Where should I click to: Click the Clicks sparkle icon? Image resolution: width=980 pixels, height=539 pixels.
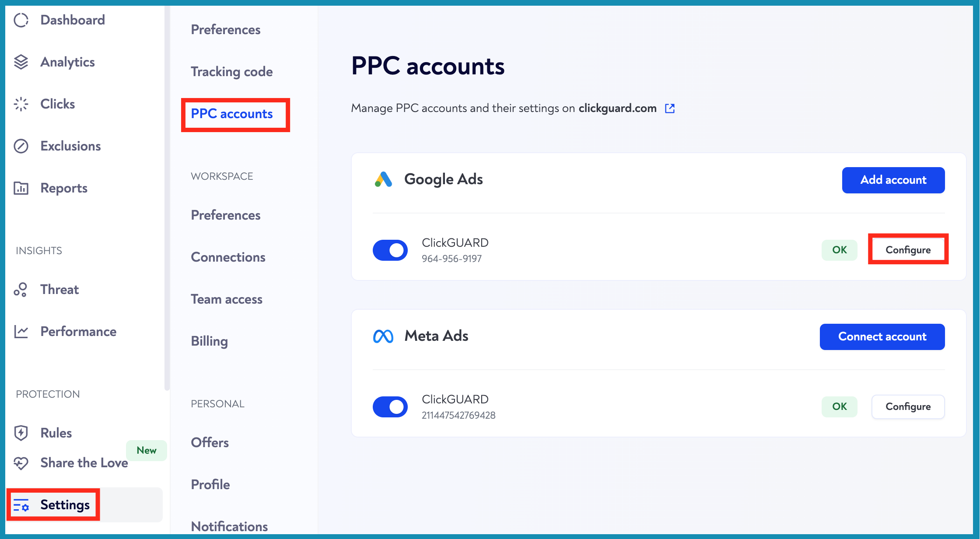tap(21, 104)
